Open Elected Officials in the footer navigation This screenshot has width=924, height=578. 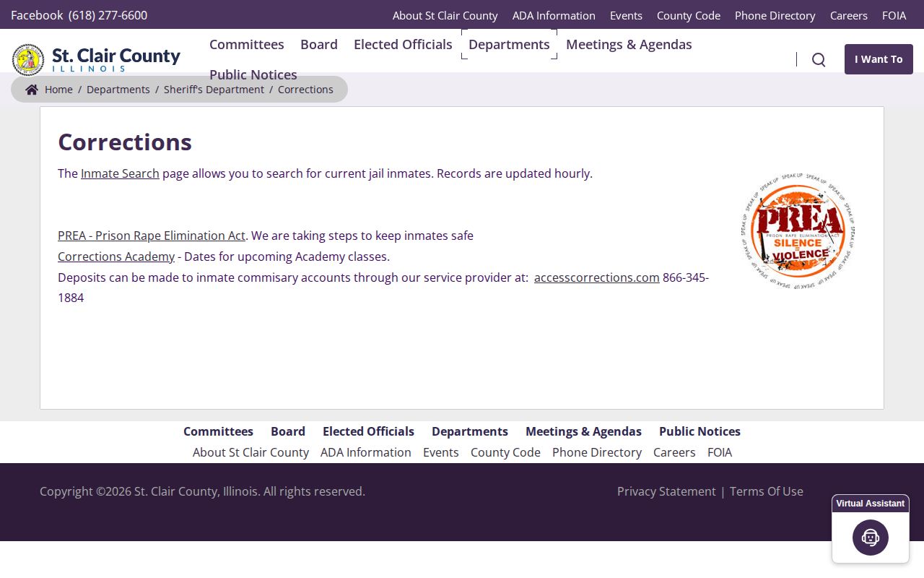point(368,431)
